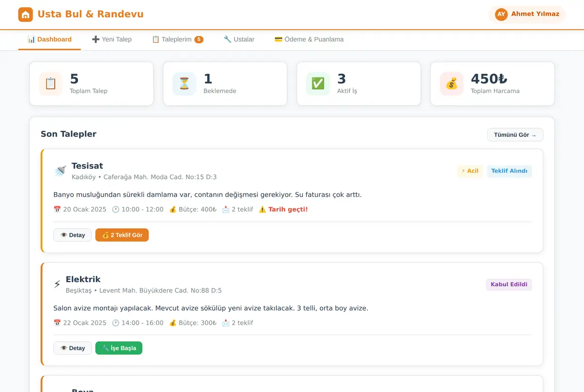
Task: Open Detay for the Elektrik request
Action: [73, 348]
